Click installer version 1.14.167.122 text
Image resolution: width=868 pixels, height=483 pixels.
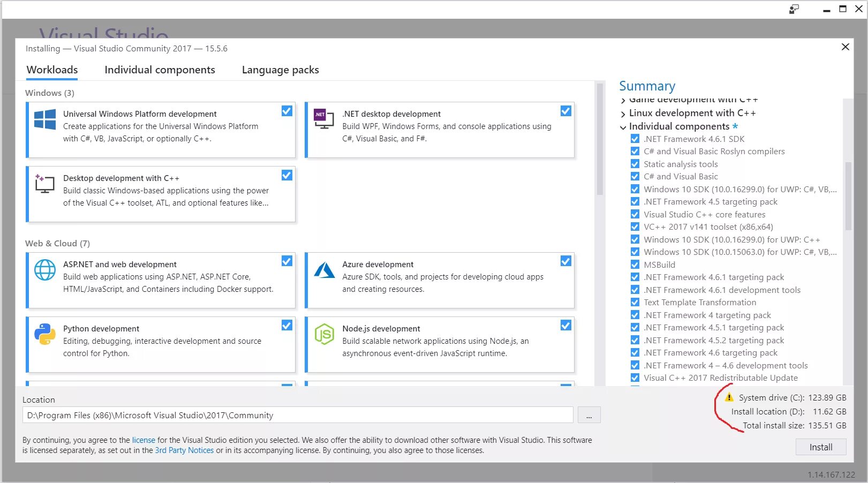click(x=832, y=474)
